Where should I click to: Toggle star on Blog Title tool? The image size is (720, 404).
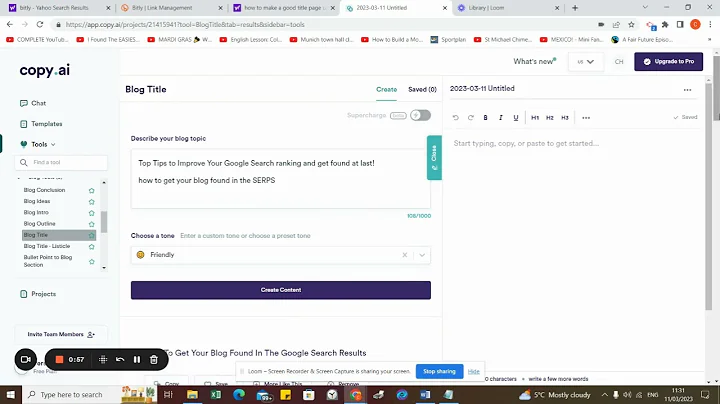(x=91, y=236)
